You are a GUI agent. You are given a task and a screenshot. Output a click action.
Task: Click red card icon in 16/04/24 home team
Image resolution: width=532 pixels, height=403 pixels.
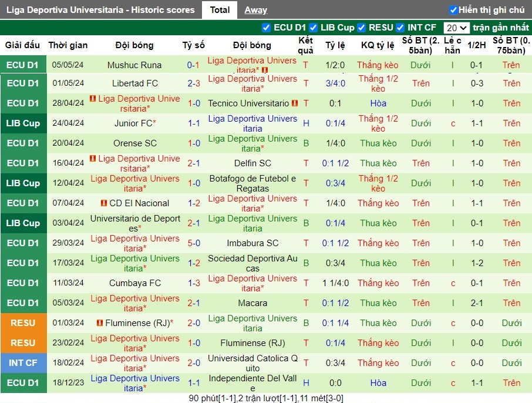coord(93,158)
